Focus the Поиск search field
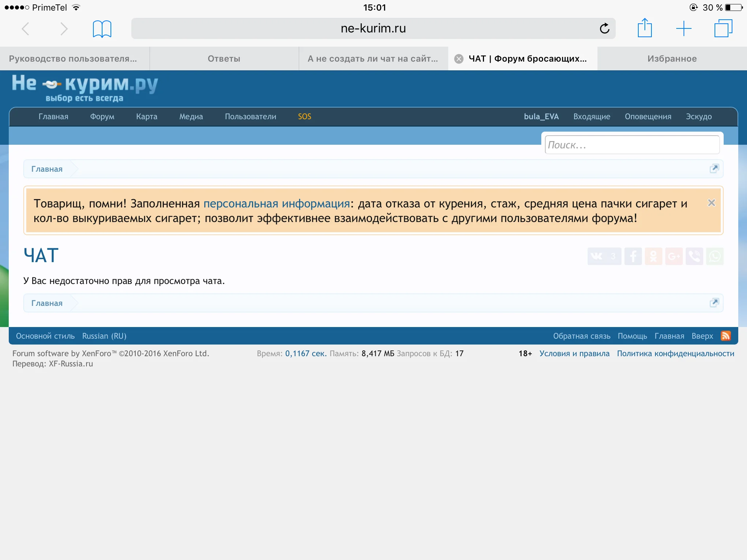This screenshot has width=747, height=560. pyautogui.click(x=632, y=145)
